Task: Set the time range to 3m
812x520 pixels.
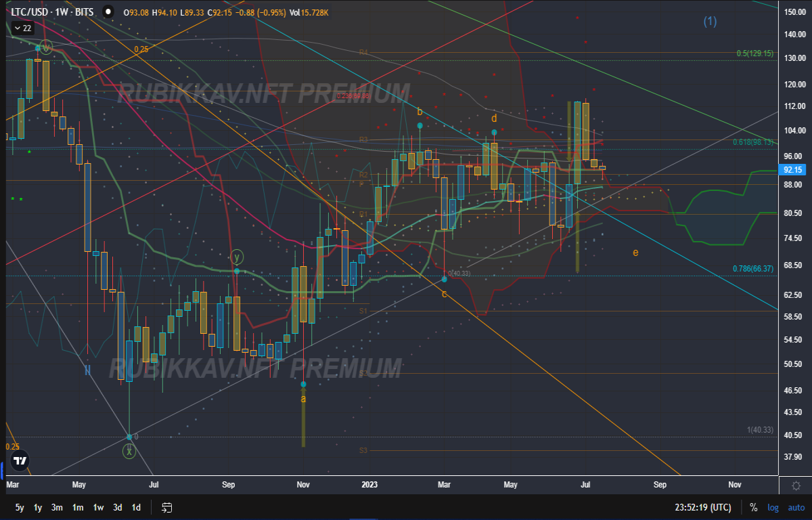Action: 58,507
